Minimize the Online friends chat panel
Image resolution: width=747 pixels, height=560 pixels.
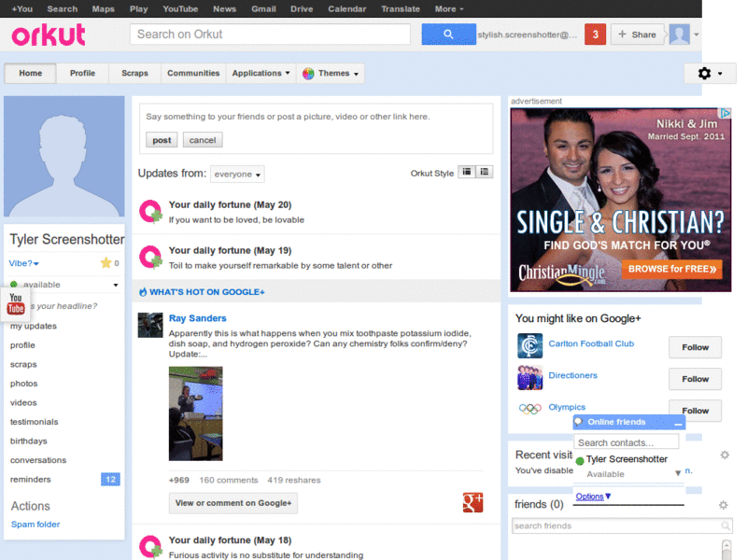678,423
